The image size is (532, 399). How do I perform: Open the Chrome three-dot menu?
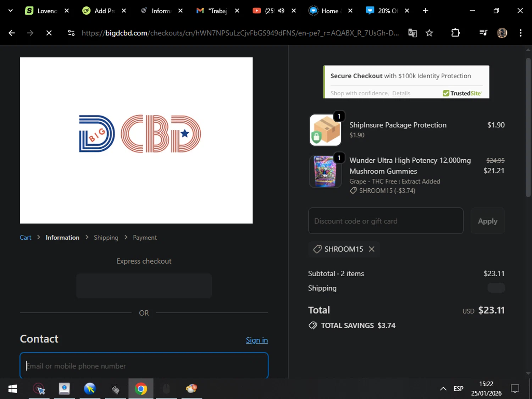(x=521, y=33)
